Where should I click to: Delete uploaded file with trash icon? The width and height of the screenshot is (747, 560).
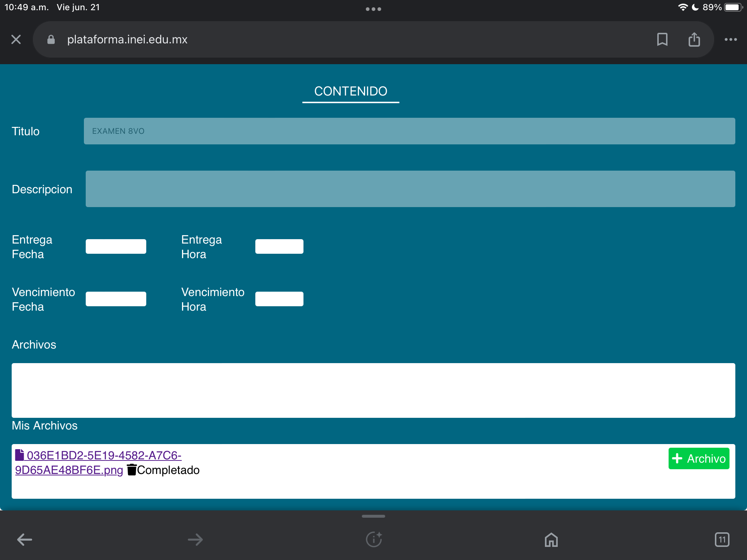point(132,470)
